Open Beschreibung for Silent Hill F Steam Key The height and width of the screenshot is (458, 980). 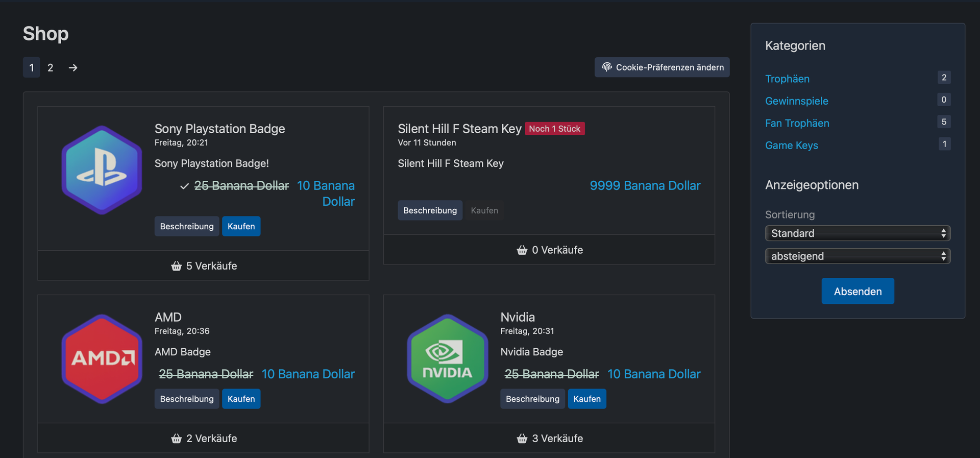point(430,210)
